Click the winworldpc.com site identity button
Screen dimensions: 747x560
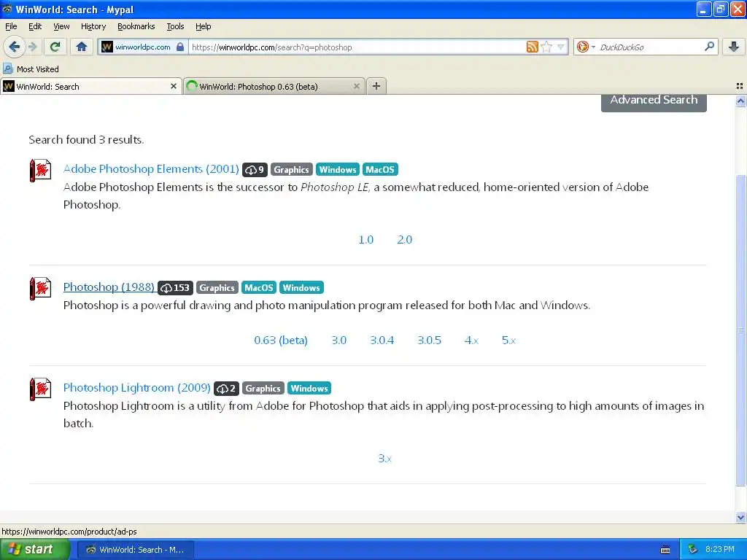tap(143, 47)
